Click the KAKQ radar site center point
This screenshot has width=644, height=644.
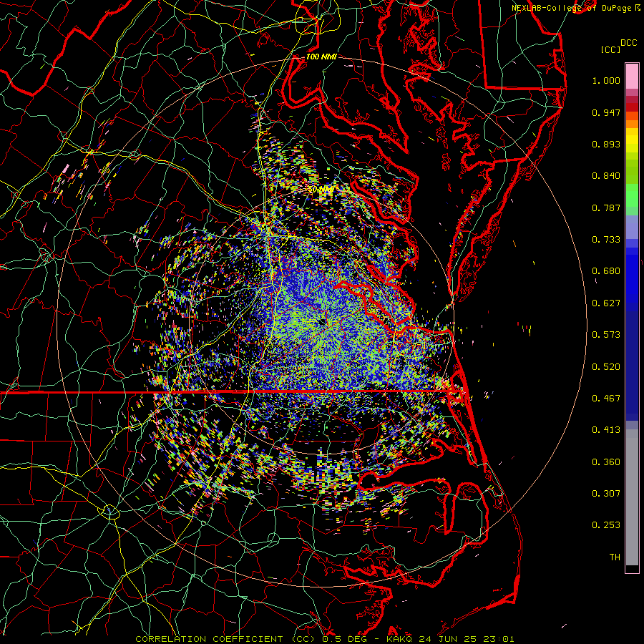pyautogui.click(x=321, y=323)
